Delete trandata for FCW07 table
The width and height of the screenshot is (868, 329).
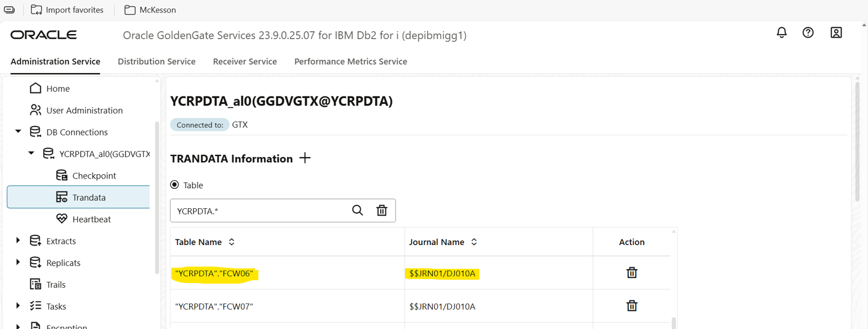[632, 306]
